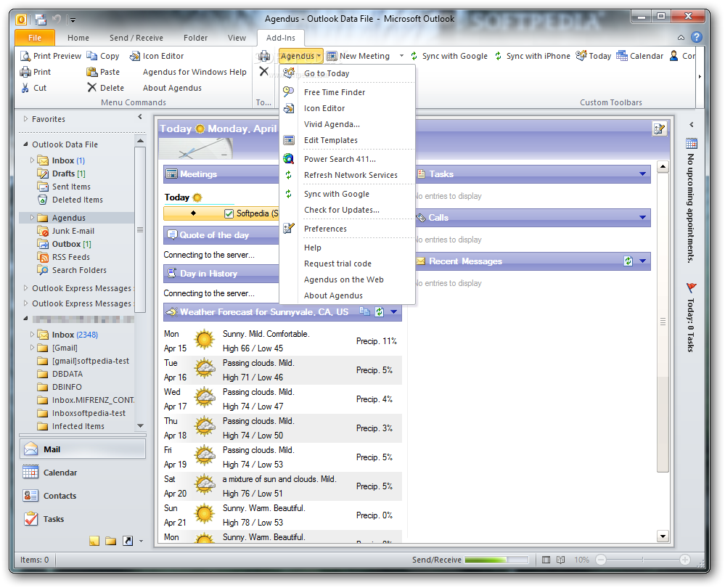Choose Edit Templates from the menu
The image size is (725, 588).
coord(348,140)
